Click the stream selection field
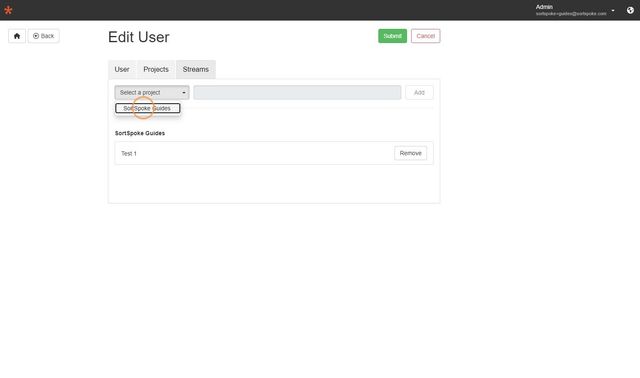Screen dimensions: 640x378 (x=297, y=93)
